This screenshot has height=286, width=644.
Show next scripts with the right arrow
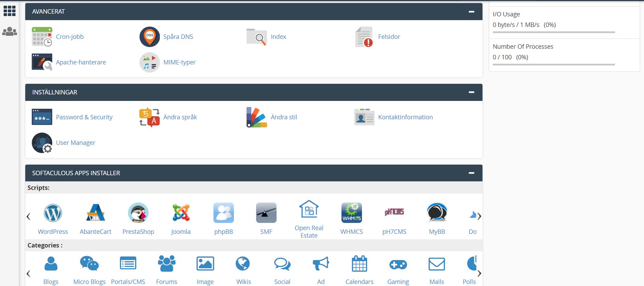point(479,216)
